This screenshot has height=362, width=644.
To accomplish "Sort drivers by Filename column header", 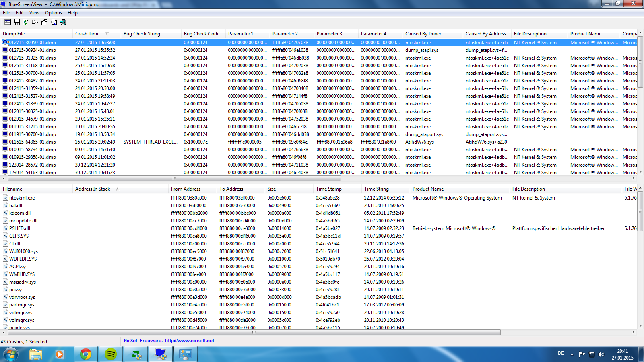I will tap(36, 189).
